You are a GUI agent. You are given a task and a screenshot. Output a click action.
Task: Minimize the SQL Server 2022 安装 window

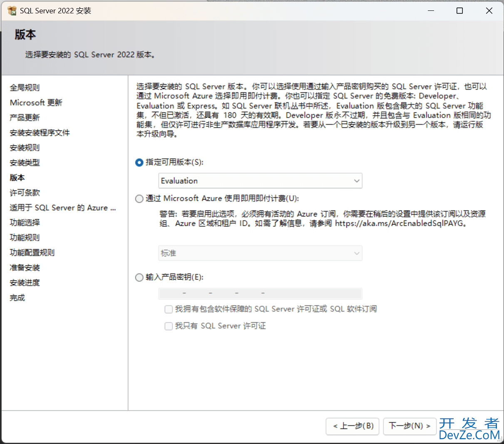431,10
